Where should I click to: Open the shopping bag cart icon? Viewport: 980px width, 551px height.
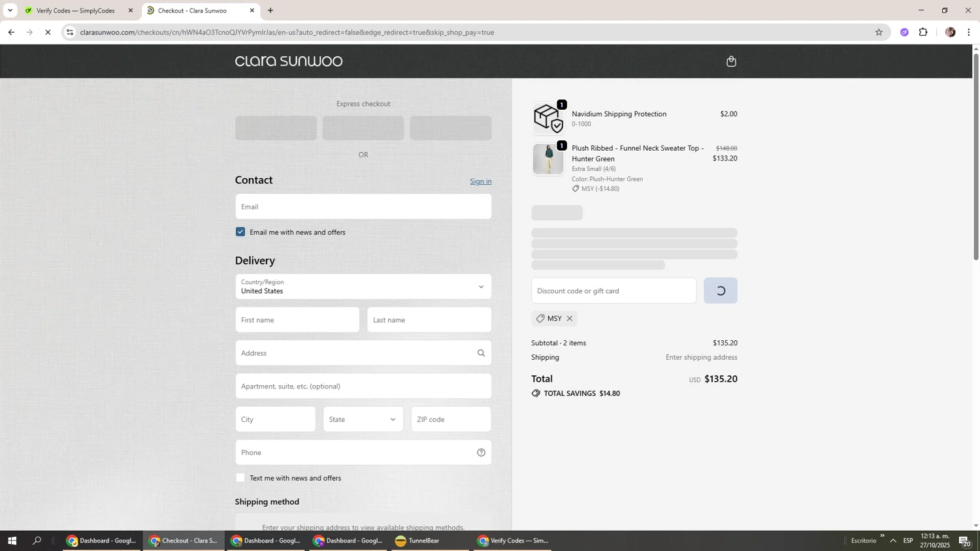point(731,61)
